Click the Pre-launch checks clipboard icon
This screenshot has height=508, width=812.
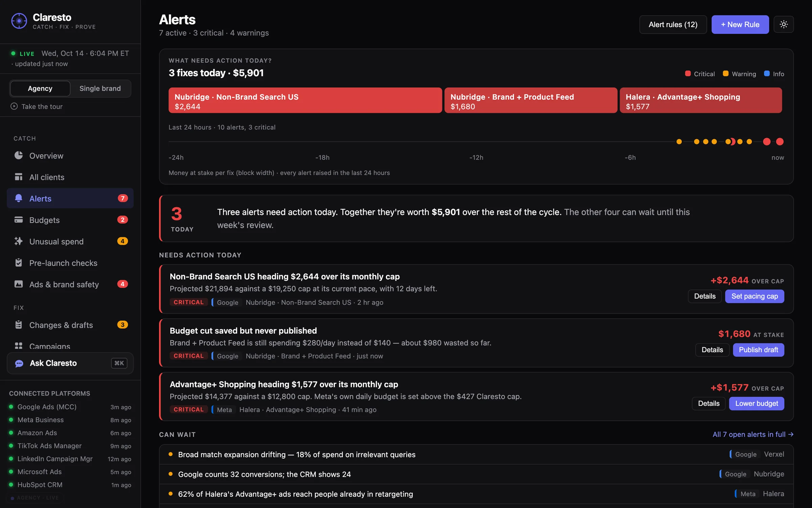point(19,262)
